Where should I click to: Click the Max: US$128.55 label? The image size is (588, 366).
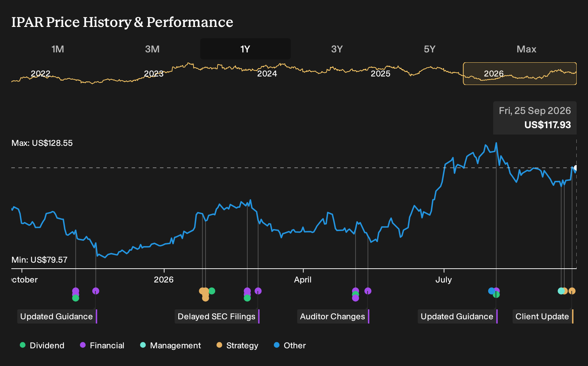42,143
